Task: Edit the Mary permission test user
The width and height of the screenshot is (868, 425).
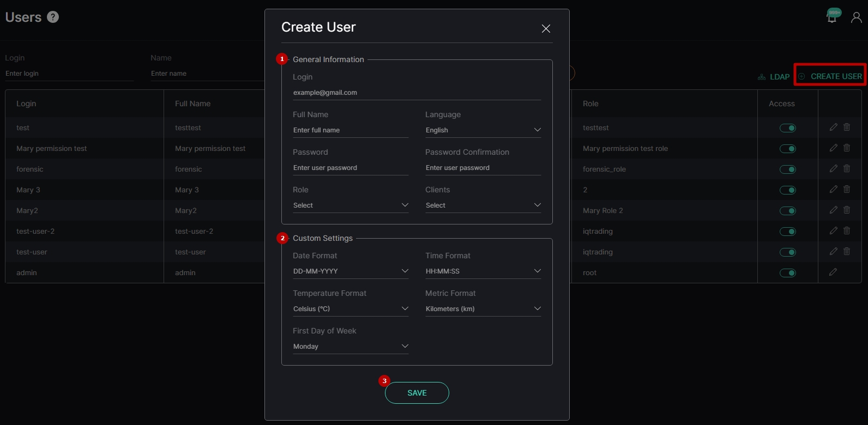Action: coord(833,148)
